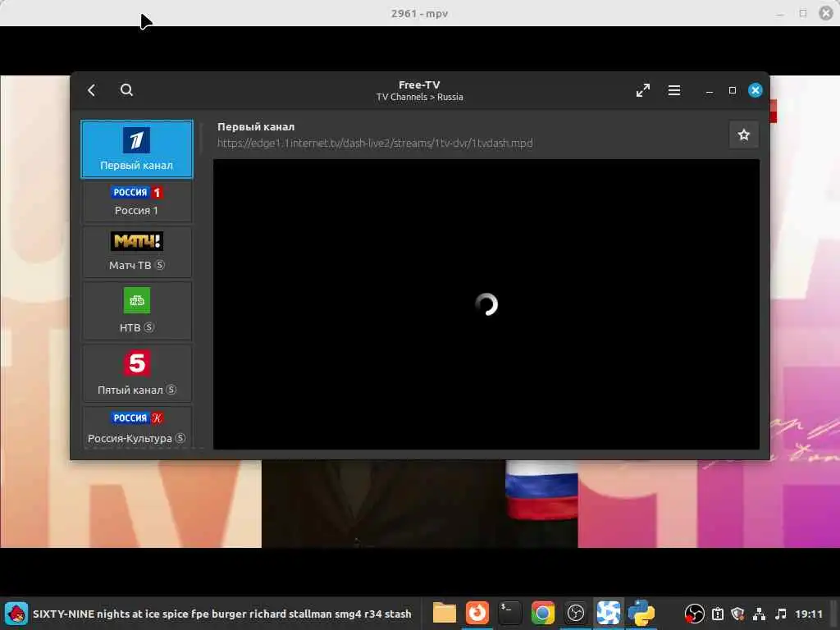Screen dimensions: 840x630
Task: Click the OBS tray icon
Action: 694,614
